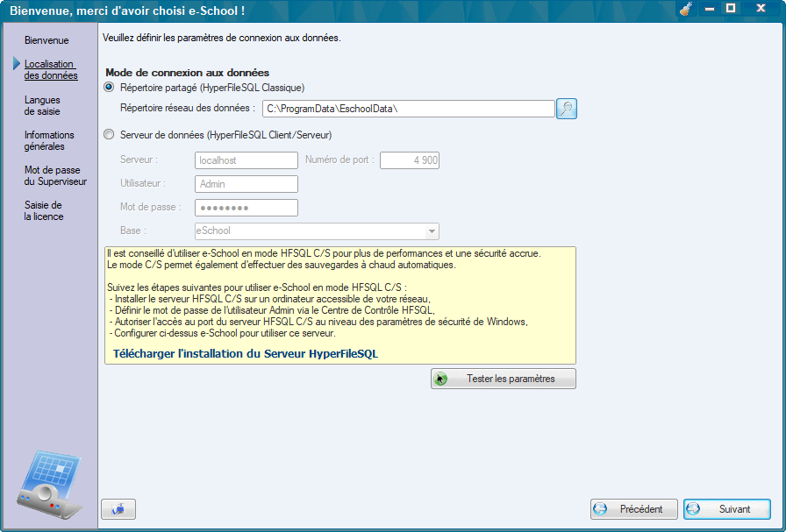Click the Utilisateur field containing Admin
The image size is (786, 532).
(247, 184)
